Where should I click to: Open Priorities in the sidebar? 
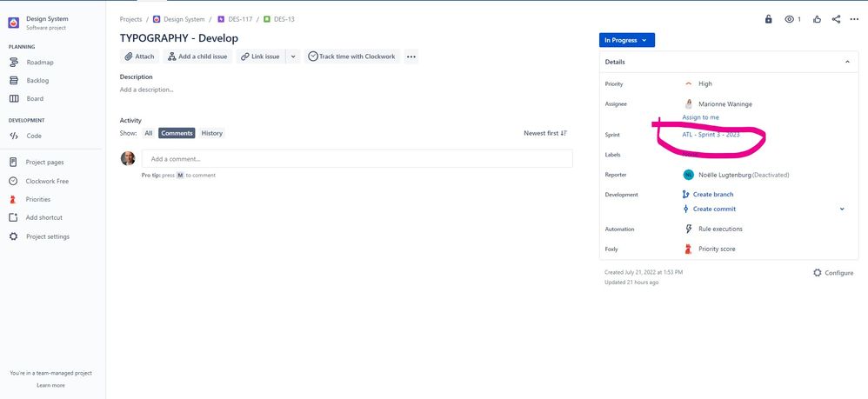point(37,199)
